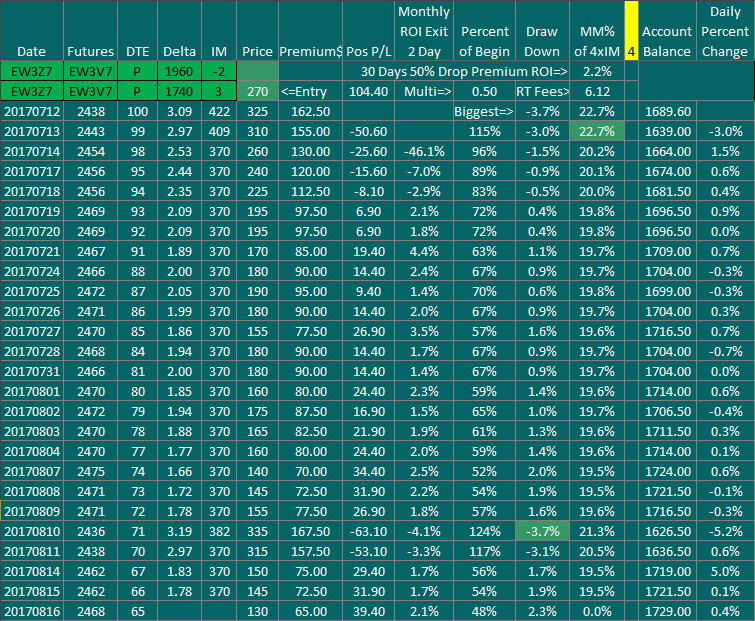Select highlighted MM% cell in 20170713 row
This screenshot has width=755, height=621.
[597, 131]
